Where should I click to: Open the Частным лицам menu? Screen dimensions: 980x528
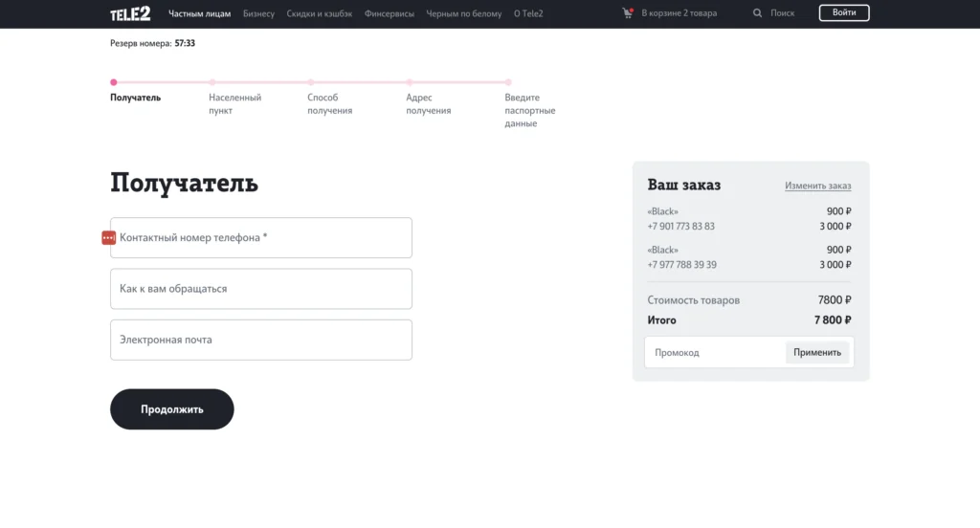click(200, 13)
